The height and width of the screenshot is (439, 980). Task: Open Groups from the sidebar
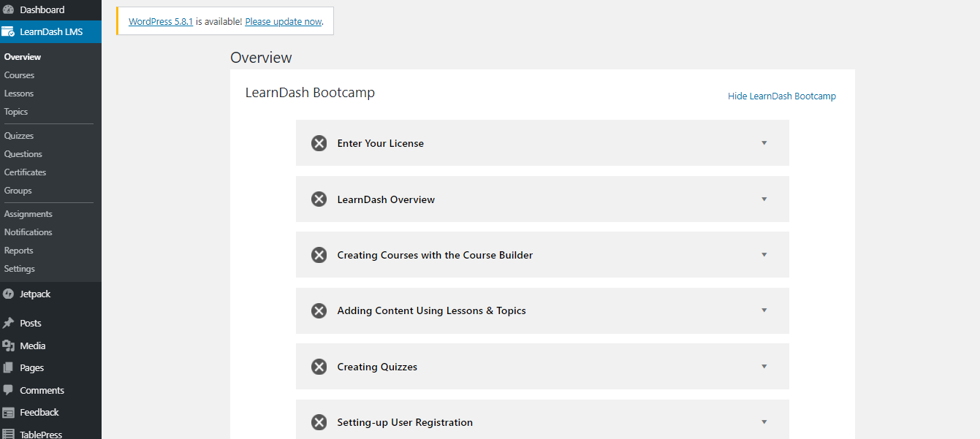click(x=18, y=191)
